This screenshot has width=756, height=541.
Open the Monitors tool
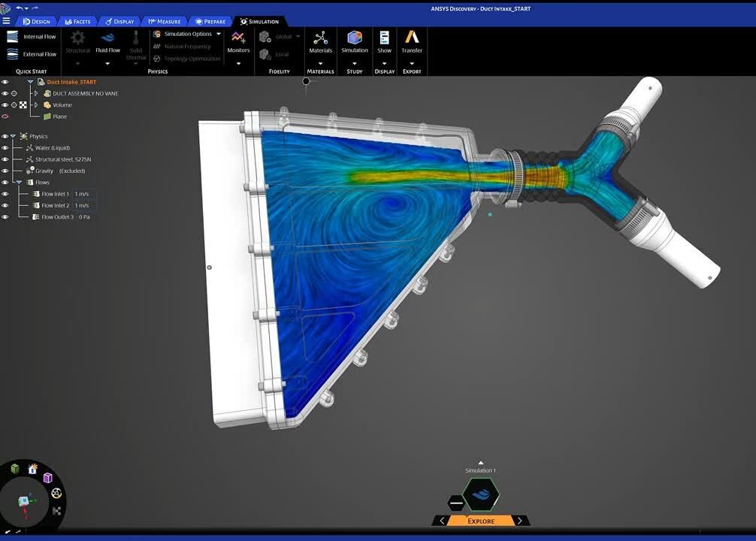[238, 38]
